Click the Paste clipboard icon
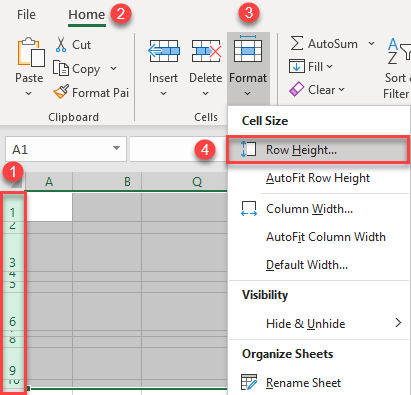Image resolution: width=411 pixels, height=395 pixels. coord(31,52)
